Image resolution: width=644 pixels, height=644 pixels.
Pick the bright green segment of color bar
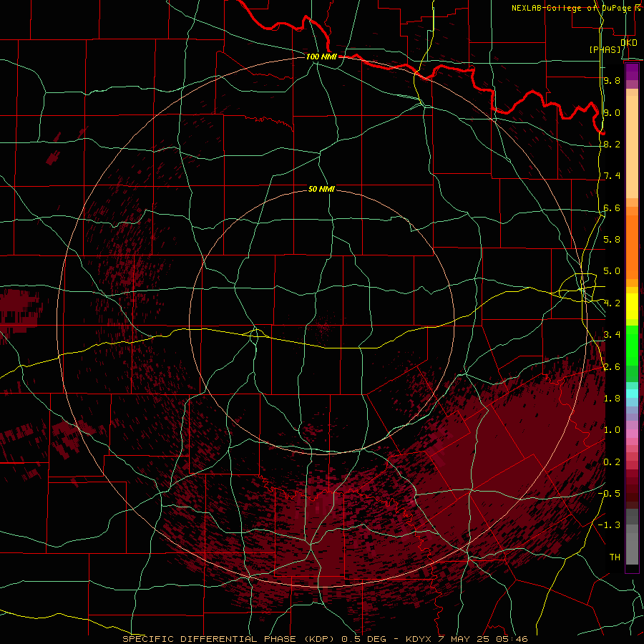632,346
